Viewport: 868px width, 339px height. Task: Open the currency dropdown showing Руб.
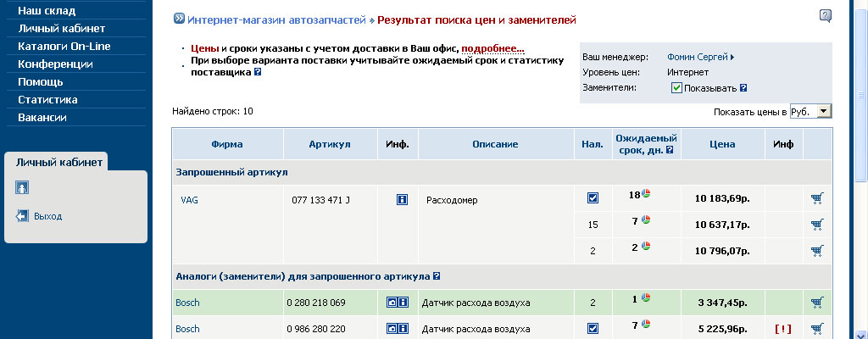pyautogui.click(x=810, y=112)
